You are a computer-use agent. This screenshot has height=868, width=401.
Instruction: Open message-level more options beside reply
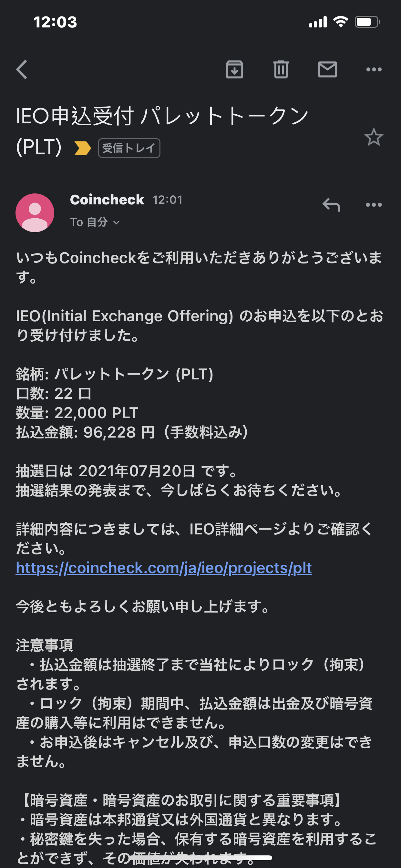pyautogui.click(x=374, y=205)
